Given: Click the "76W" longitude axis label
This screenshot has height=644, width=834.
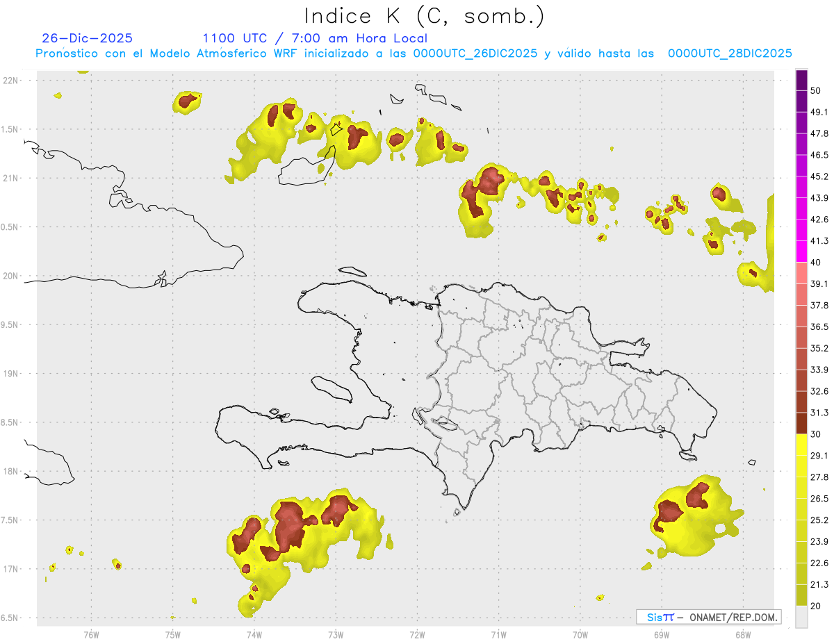Looking at the screenshot, I should [91, 634].
